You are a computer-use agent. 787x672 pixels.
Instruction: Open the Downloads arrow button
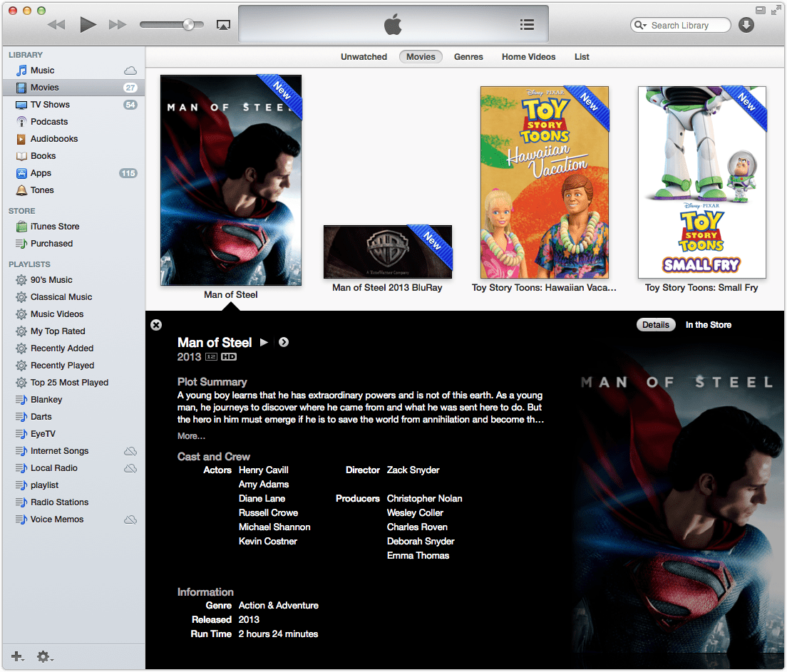tap(746, 25)
